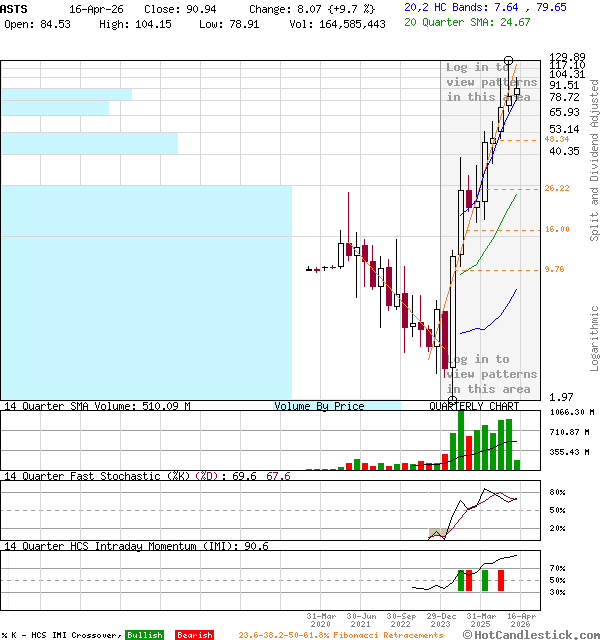The image size is (600, 640).
Task: Click the red Bearish legend badge
Action: click(194, 635)
